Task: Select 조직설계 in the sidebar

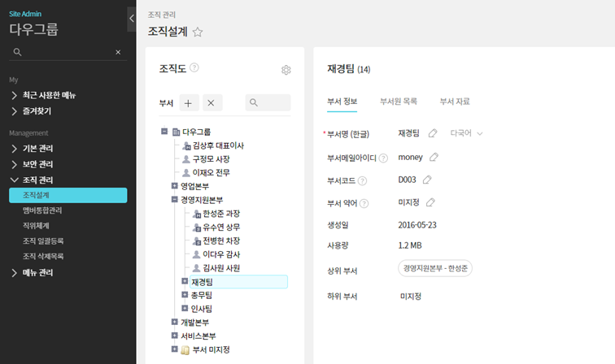Action: click(x=68, y=195)
